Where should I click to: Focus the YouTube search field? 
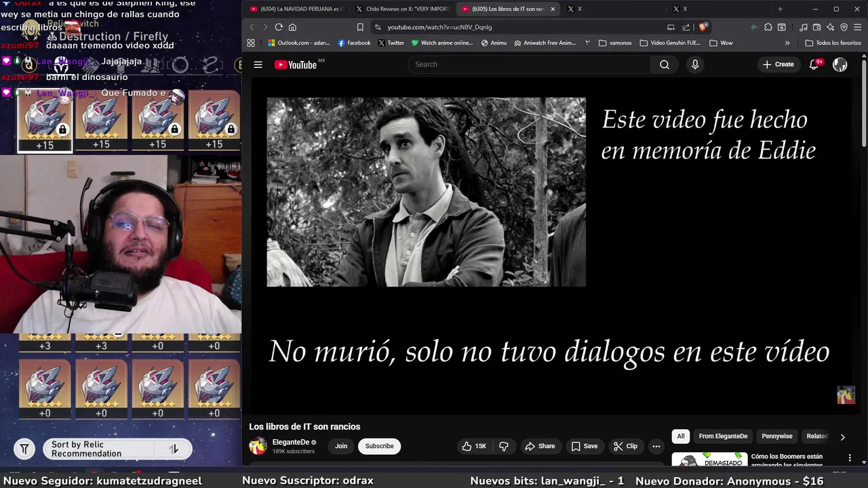529,64
